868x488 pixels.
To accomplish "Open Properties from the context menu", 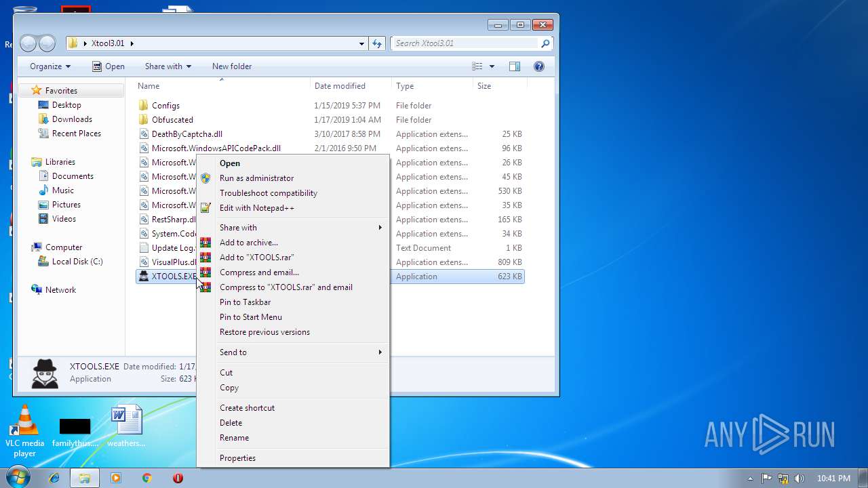I will (294, 458).
